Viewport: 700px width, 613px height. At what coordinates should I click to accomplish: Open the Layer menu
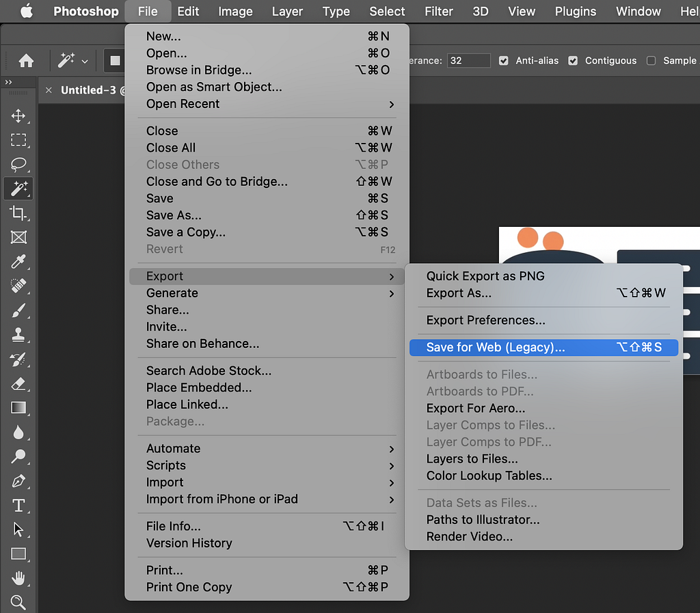[x=287, y=11]
